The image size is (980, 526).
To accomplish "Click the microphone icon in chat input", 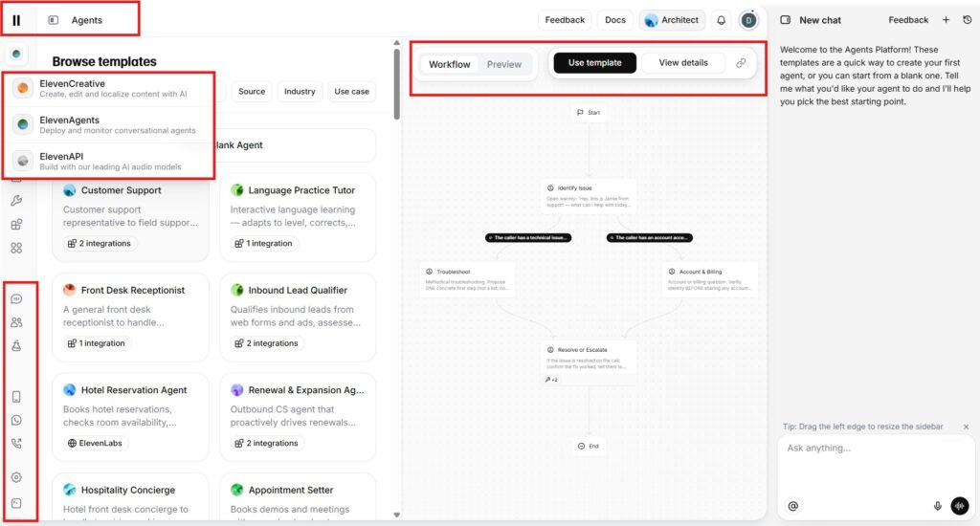I will [938, 506].
